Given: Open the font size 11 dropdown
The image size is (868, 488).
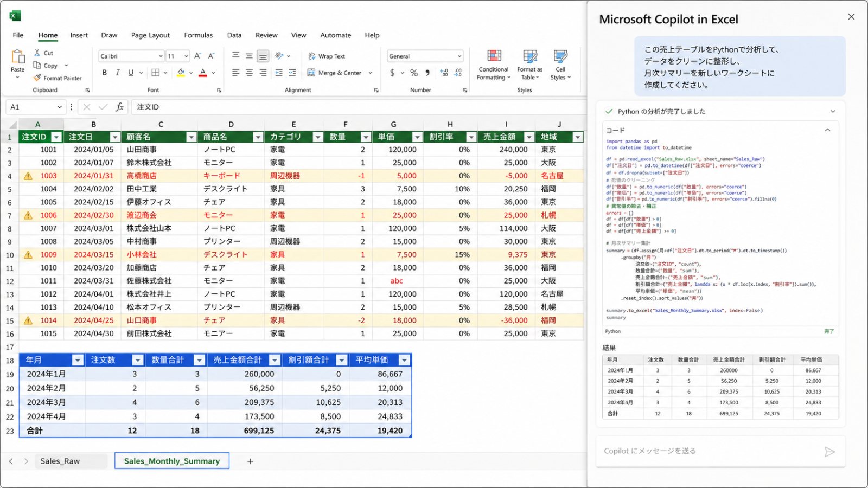Looking at the screenshot, I should pyautogui.click(x=186, y=56).
